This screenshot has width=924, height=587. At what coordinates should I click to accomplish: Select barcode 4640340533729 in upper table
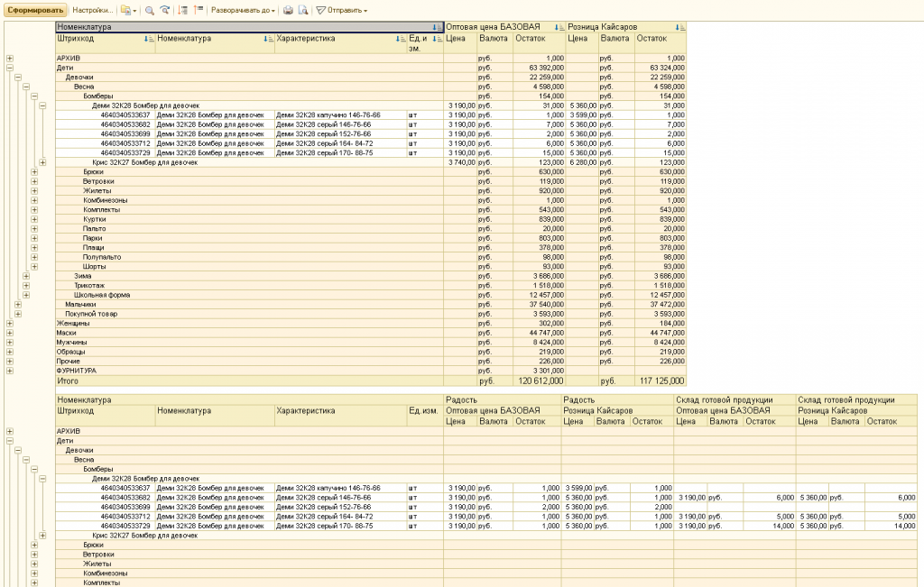tap(125, 153)
